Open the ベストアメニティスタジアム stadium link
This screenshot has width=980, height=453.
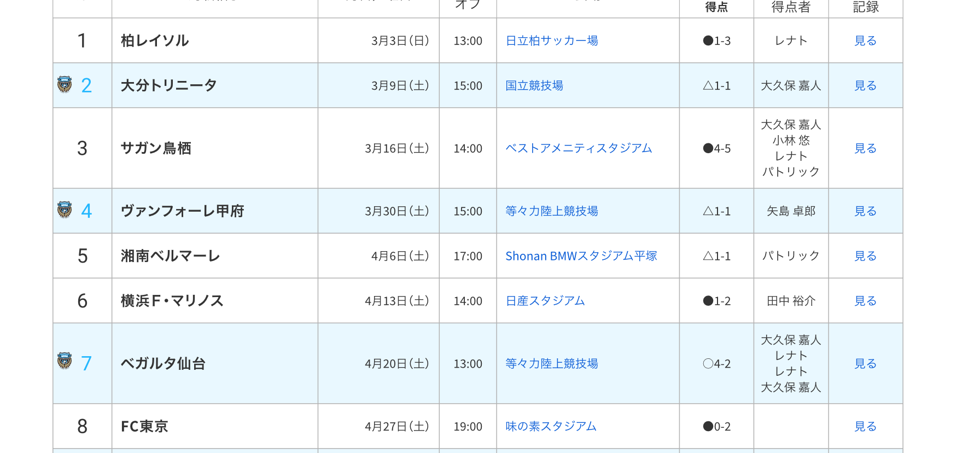578,148
